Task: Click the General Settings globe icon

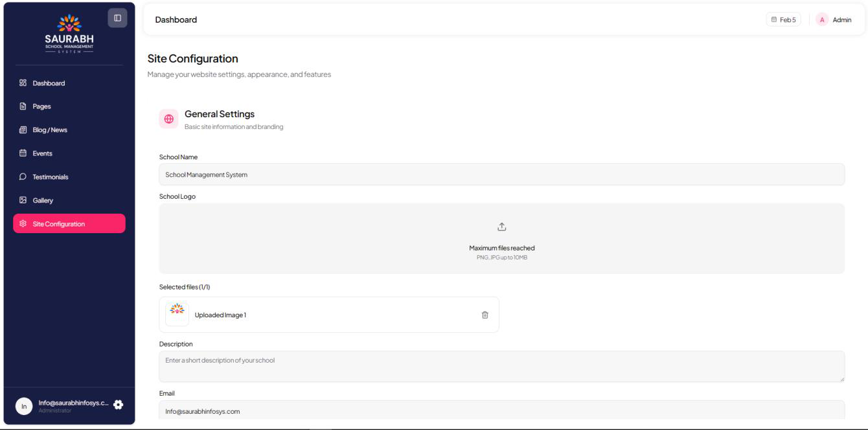Action: point(169,119)
